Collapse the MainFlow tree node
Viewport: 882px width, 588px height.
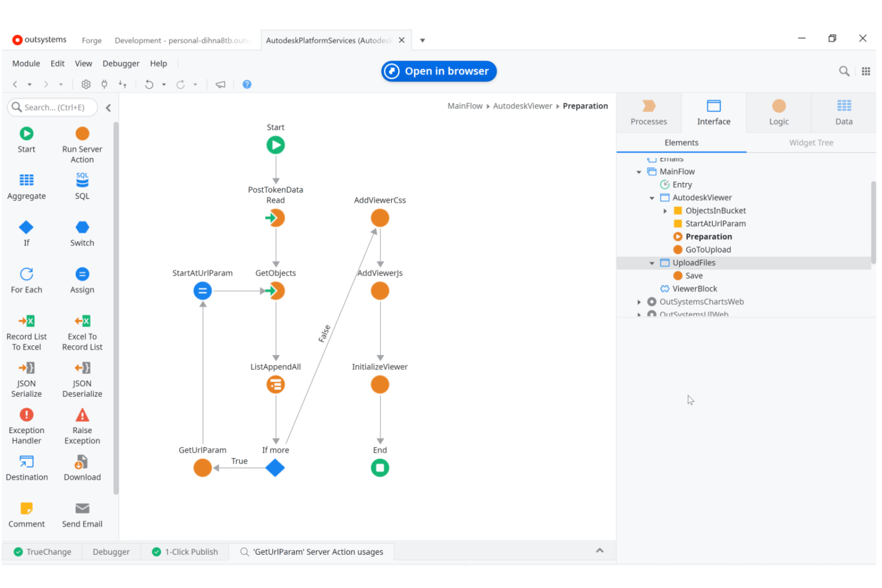[639, 172]
